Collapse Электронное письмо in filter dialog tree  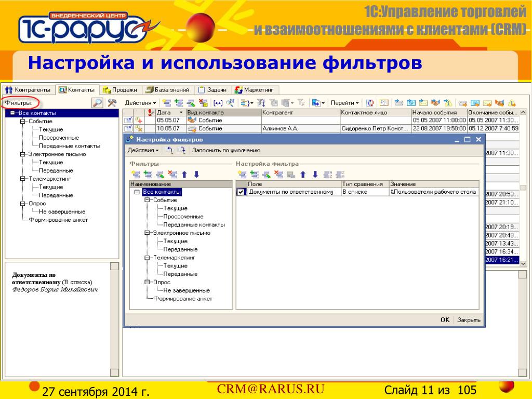coord(147,233)
